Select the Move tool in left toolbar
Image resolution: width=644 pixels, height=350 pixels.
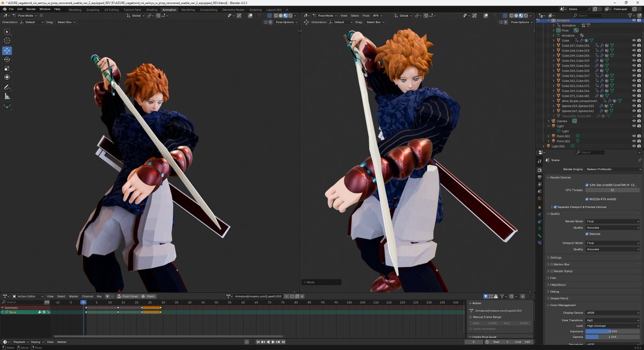pos(7,50)
